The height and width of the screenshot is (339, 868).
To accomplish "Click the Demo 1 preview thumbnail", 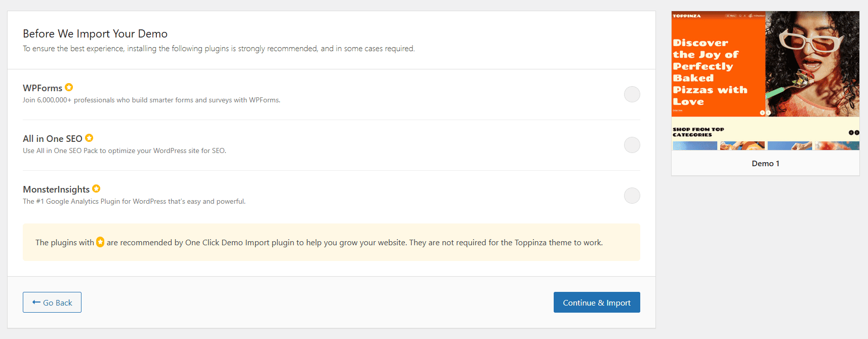I will [765, 81].
